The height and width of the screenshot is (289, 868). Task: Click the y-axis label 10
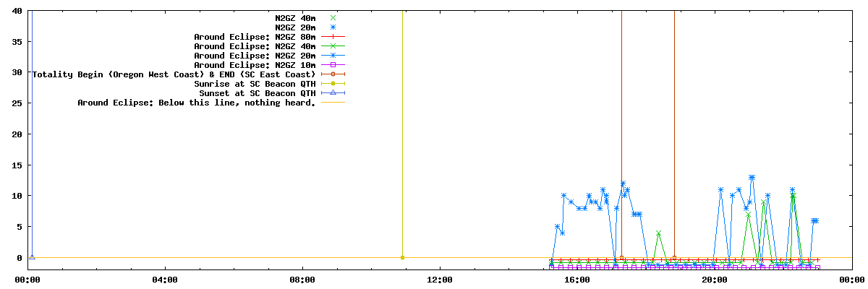click(x=17, y=196)
